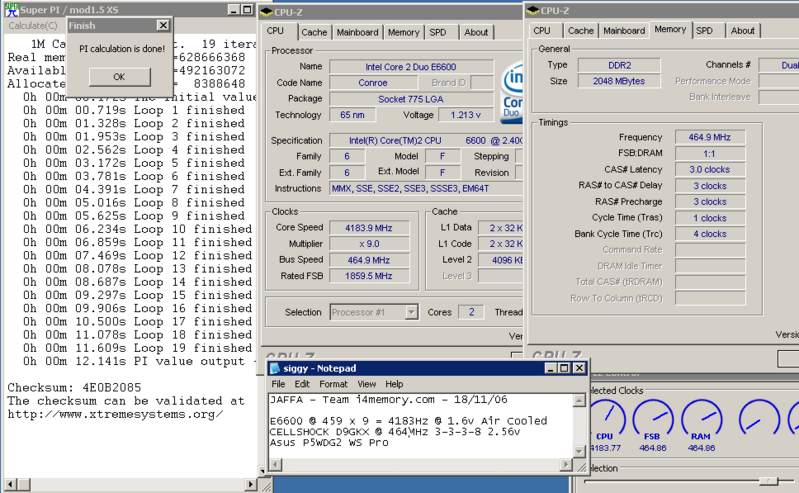Image resolution: width=799 pixels, height=493 pixels.
Task: Open the Edit menu in Notepad
Action: coord(302,384)
